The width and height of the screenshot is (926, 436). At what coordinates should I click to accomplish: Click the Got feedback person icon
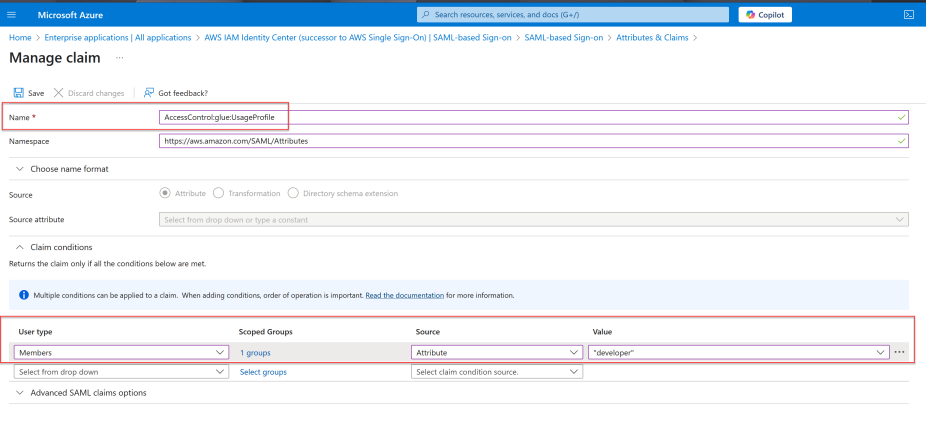(149, 93)
